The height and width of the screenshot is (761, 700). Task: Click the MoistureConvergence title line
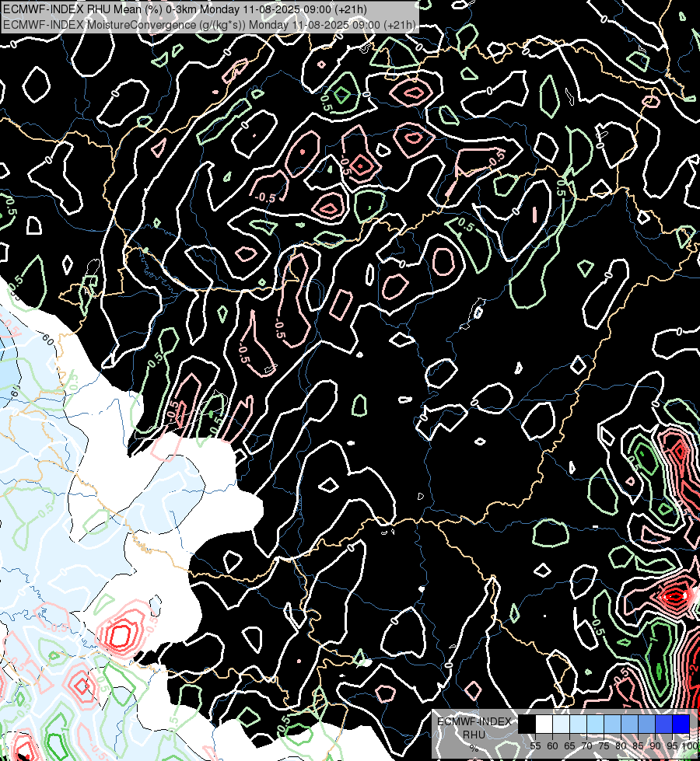[x=209, y=25]
